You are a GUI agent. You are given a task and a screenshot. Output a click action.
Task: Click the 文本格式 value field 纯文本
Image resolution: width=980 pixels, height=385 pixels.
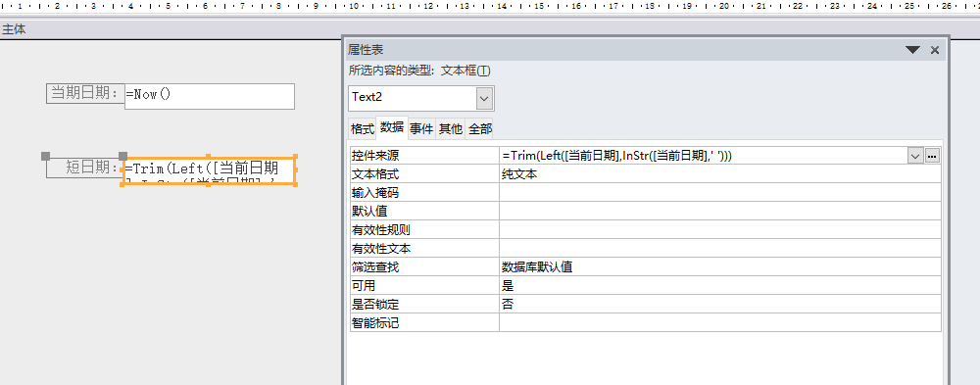point(720,174)
